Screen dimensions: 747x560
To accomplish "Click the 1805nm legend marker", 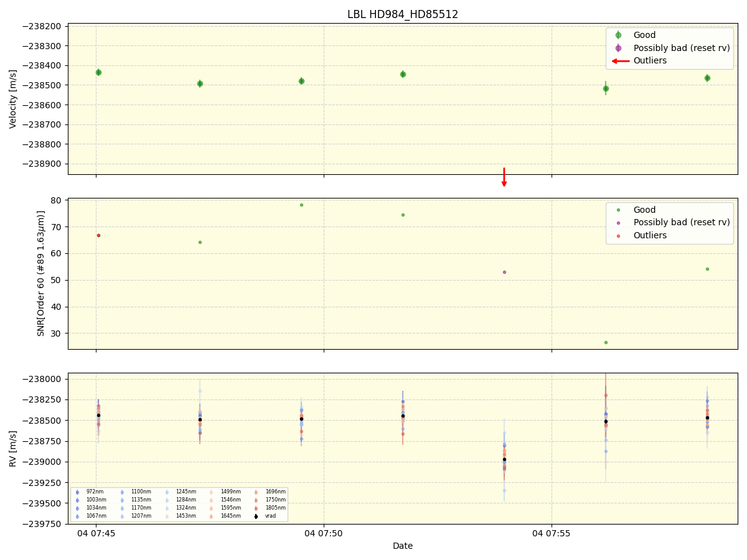I will pos(256,508).
